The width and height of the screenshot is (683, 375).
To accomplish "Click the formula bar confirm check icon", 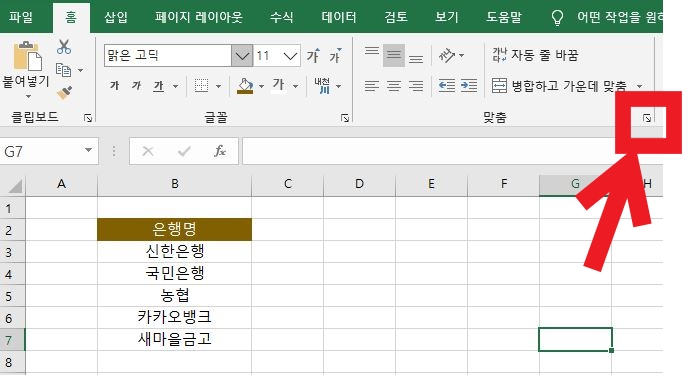I will click(x=184, y=151).
